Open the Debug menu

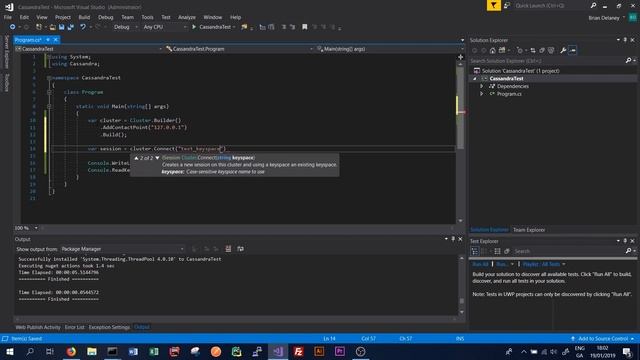tap(105, 17)
